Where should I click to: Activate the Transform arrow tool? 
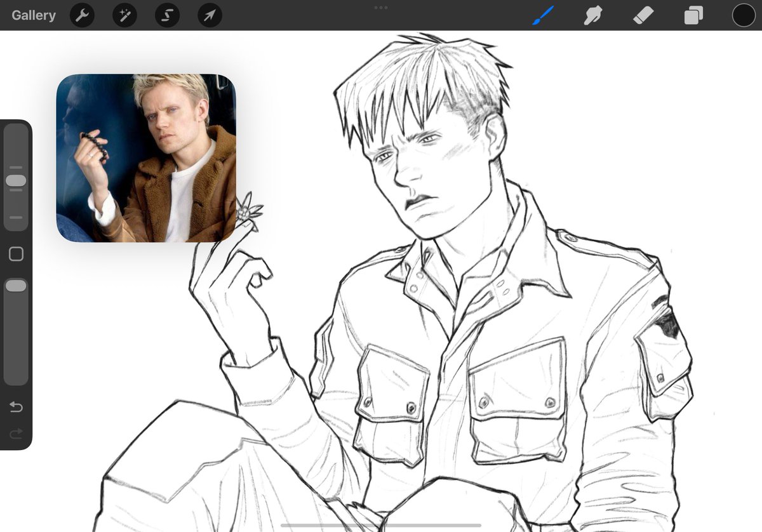click(210, 15)
